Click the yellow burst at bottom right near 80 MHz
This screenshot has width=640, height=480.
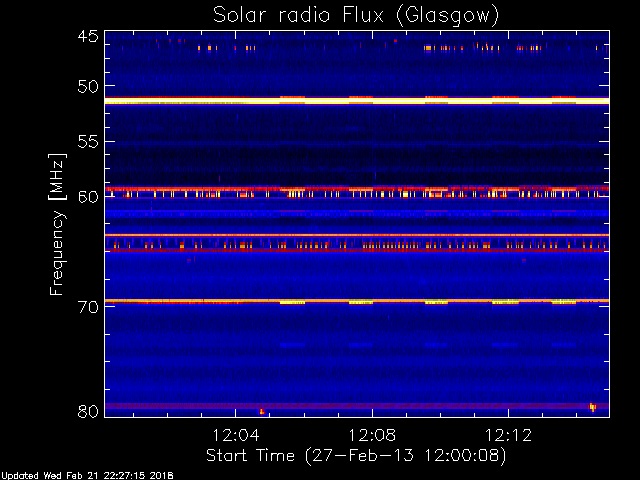coord(592,407)
